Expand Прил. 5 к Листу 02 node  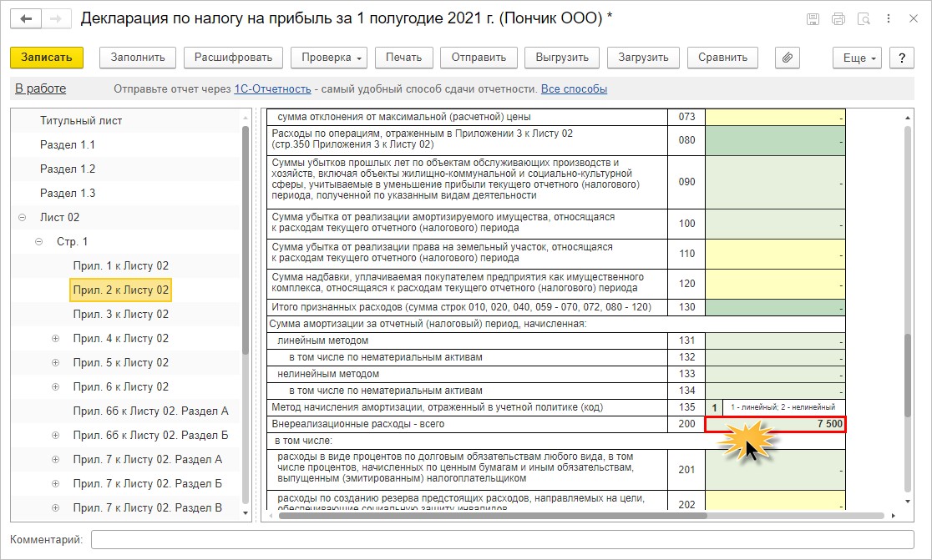click(55, 363)
